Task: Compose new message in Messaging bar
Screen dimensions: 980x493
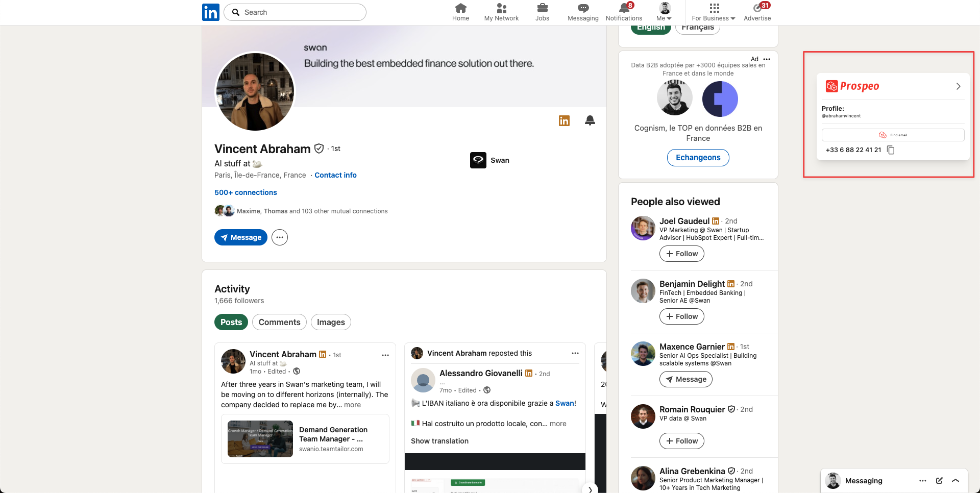Action: pyautogui.click(x=939, y=481)
